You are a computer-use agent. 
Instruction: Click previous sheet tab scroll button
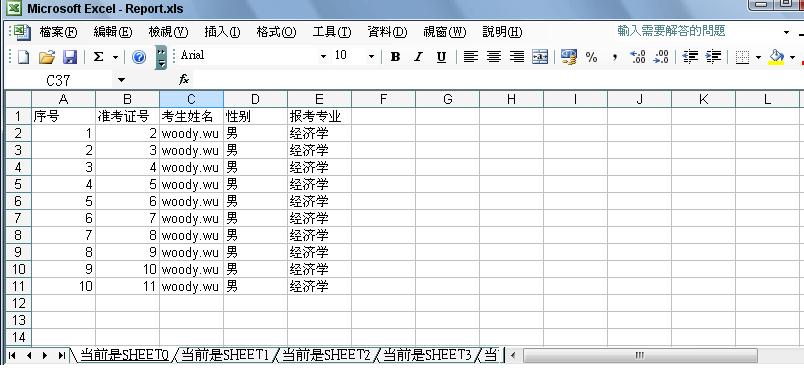(29, 355)
